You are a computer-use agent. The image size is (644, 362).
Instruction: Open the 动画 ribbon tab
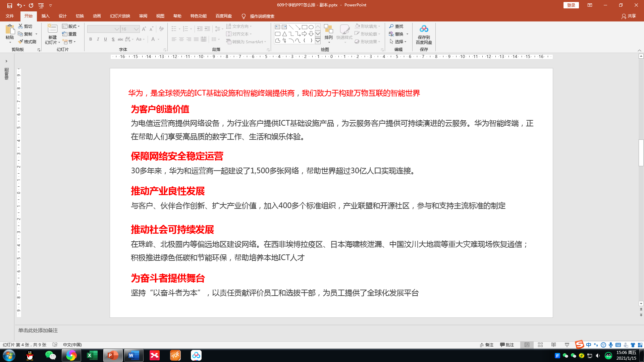coord(97,16)
